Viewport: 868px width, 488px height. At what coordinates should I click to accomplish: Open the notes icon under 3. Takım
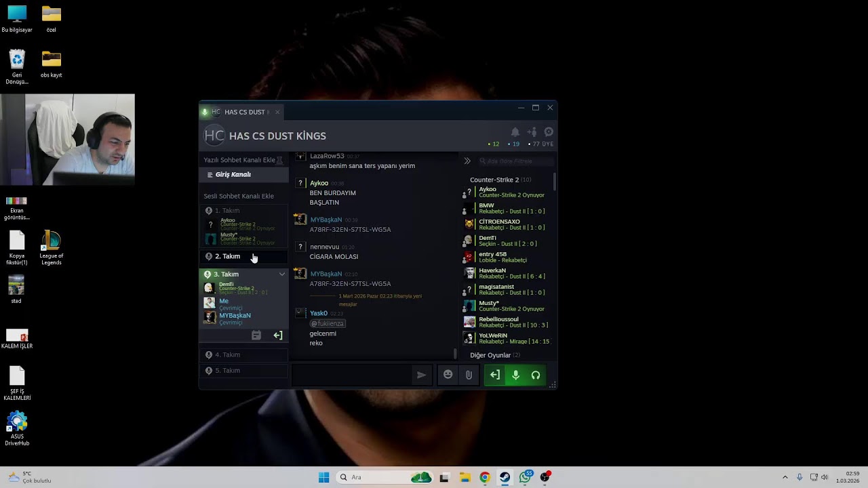(256, 335)
